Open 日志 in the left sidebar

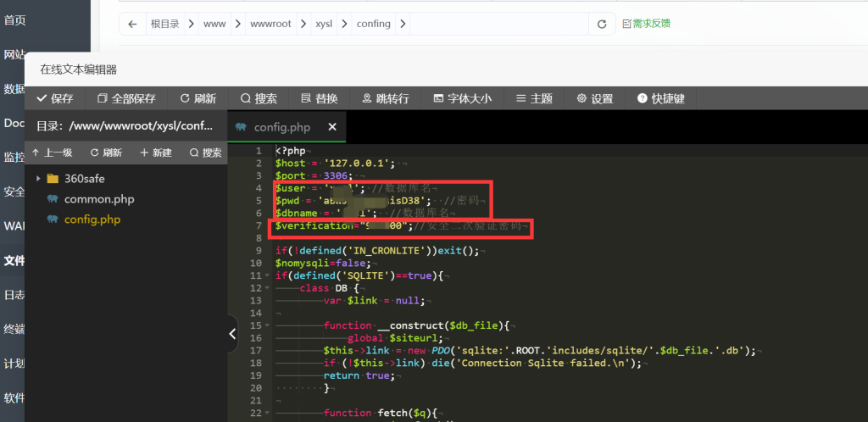tap(14, 295)
